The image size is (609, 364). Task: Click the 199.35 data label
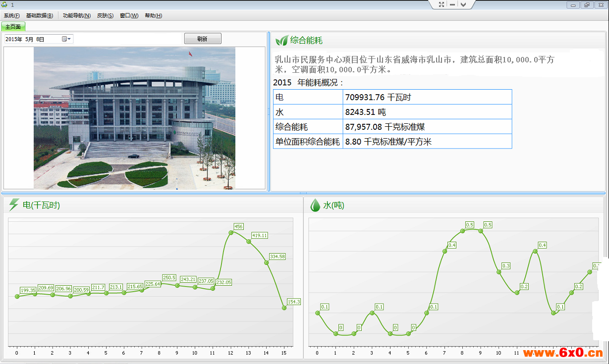pos(28,290)
